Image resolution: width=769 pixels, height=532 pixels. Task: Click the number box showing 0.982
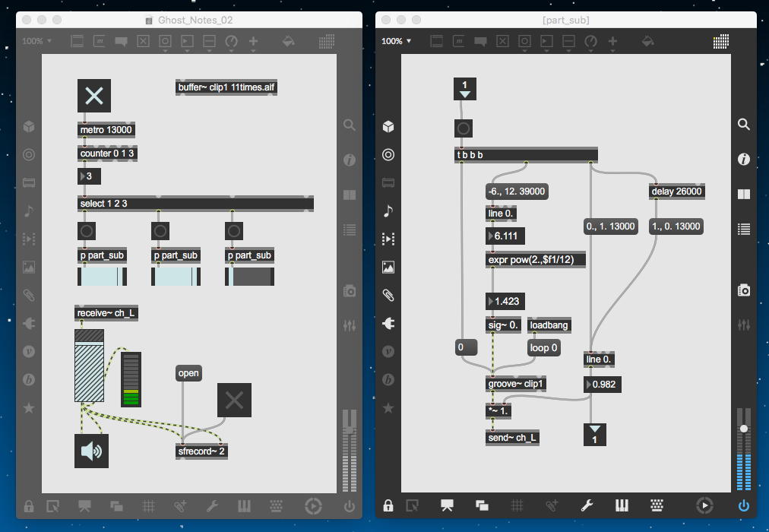click(603, 385)
